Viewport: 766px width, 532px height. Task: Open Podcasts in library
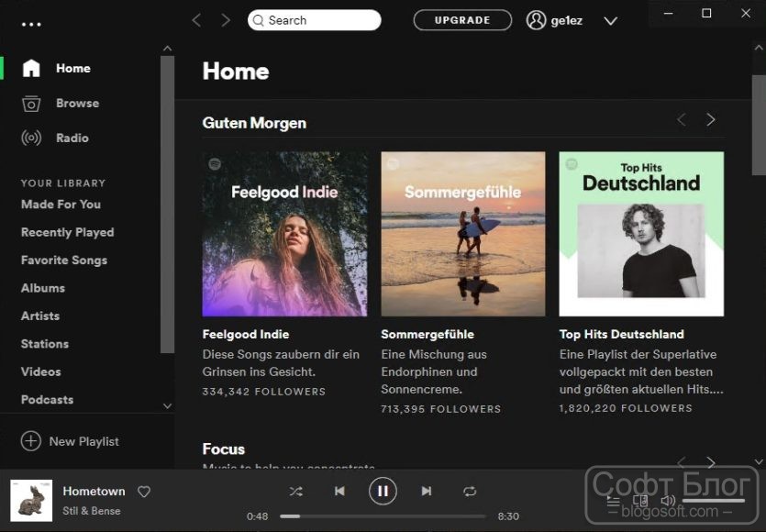click(x=48, y=399)
